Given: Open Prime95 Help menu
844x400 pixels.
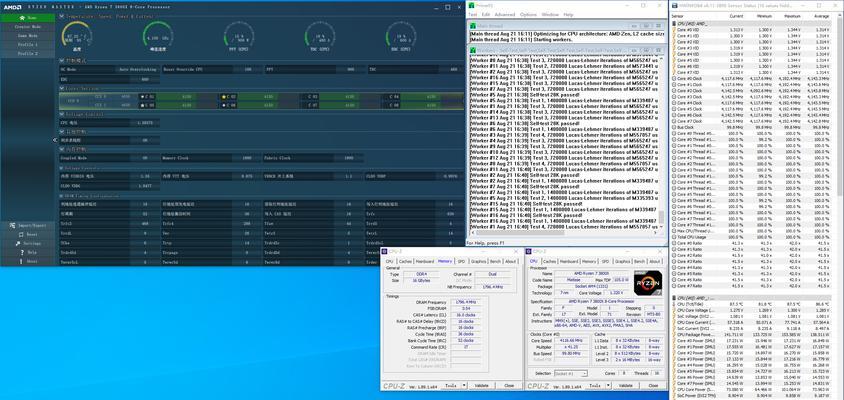Looking at the screenshot, I should point(568,15).
